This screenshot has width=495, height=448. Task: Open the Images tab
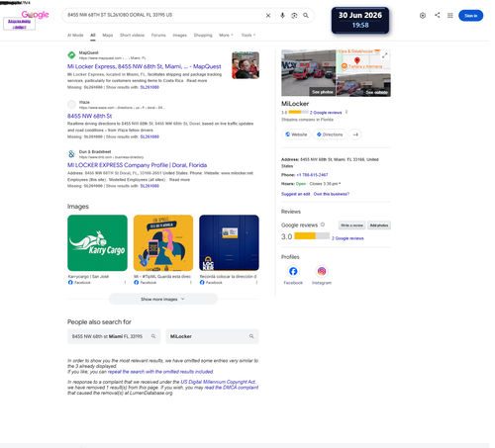[180, 35]
